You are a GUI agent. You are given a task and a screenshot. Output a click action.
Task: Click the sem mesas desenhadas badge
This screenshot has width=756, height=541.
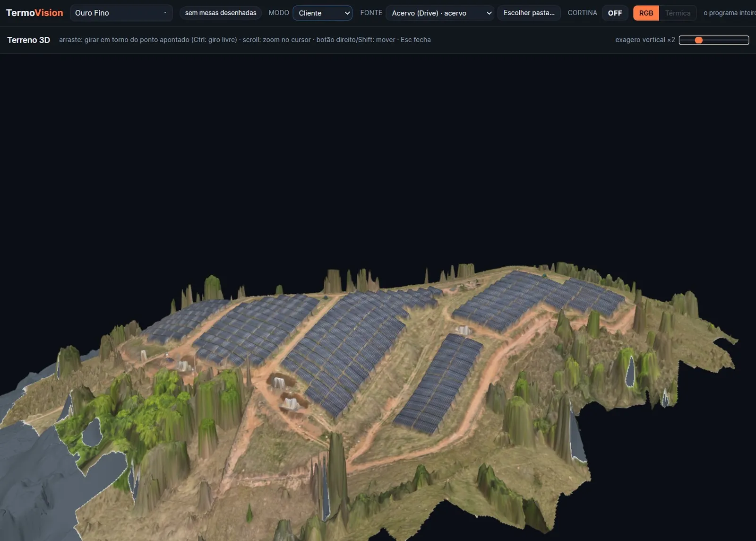click(x=221, y=13)
